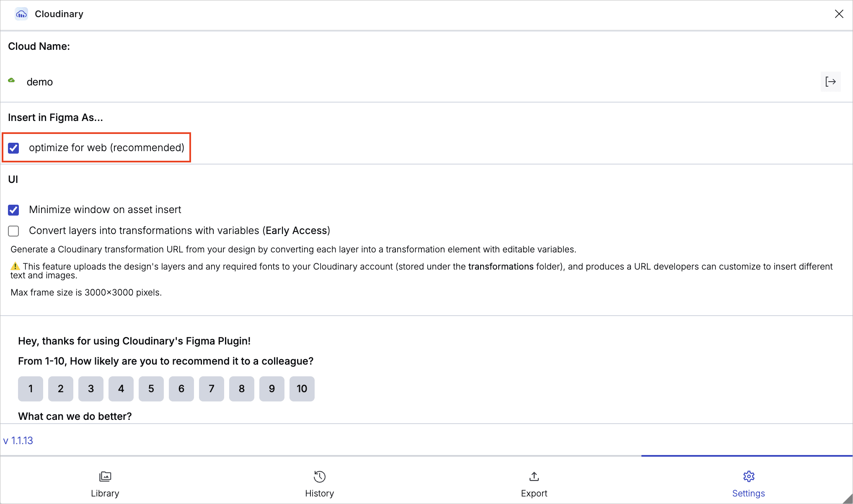Choose rating 7 in the survey
The height and width of the screenshot is (504, 853).
212,389
